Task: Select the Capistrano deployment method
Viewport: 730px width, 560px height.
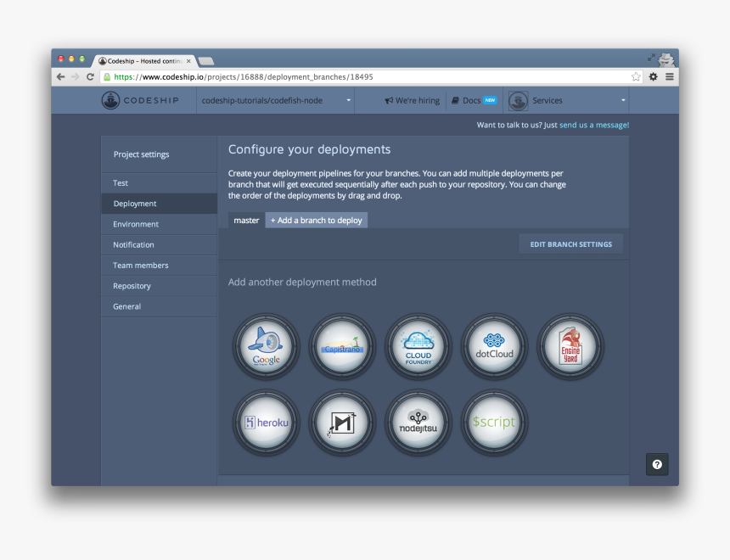Action: (x=342, y=347)
